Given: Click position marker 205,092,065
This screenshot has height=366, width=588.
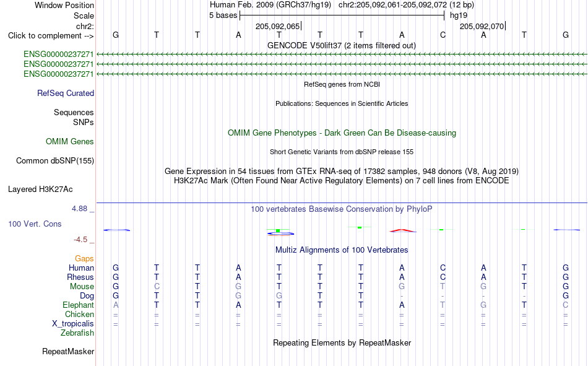Looking at the screenshot, I should (277, 26).
